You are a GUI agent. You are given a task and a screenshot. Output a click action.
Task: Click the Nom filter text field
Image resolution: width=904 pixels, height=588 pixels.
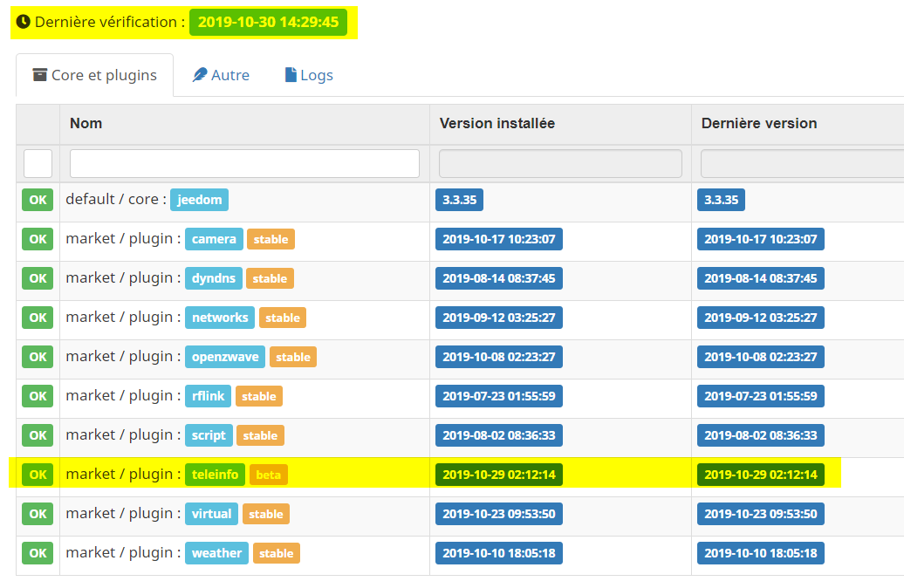click(244, 164)
